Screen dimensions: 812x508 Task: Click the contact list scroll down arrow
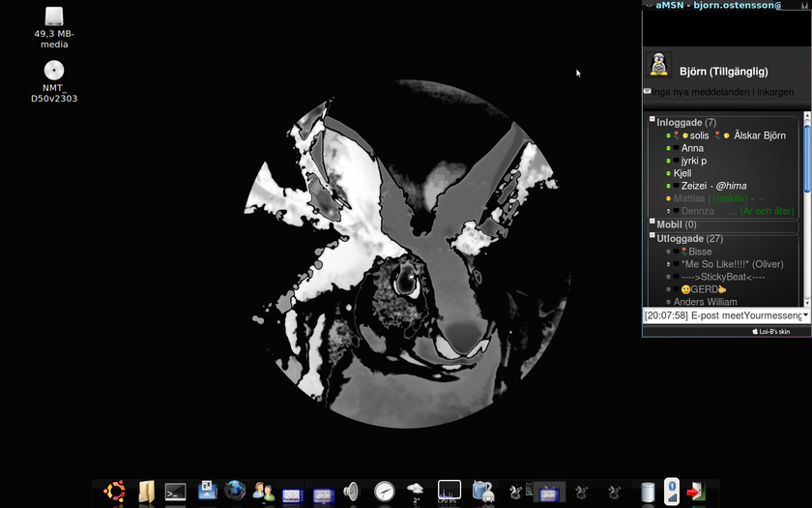807,303
